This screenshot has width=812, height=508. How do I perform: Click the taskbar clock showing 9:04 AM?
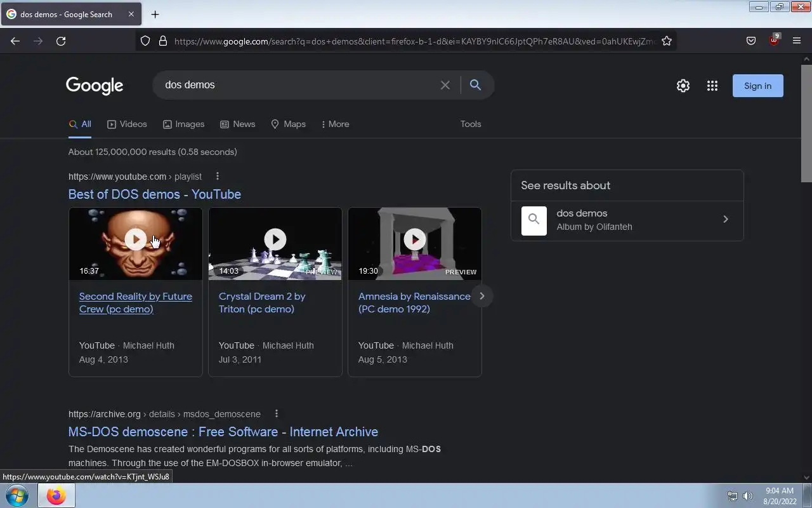coord(780,496)
